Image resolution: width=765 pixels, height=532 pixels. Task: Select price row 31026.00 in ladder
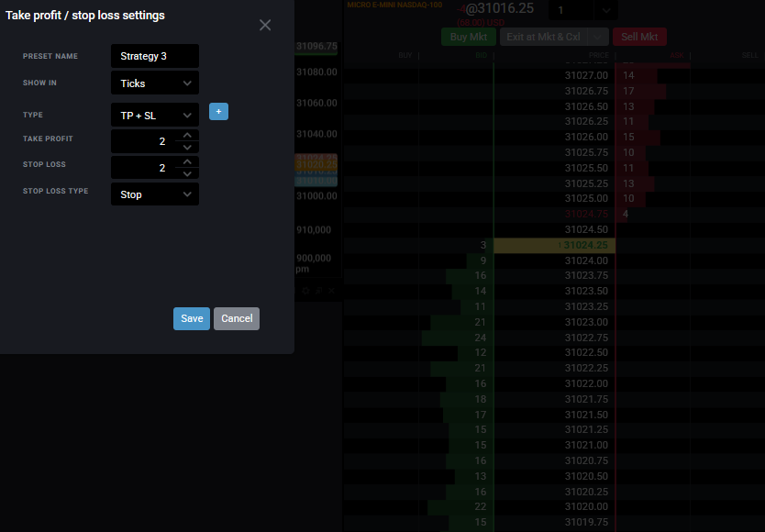tap(586, 138)
